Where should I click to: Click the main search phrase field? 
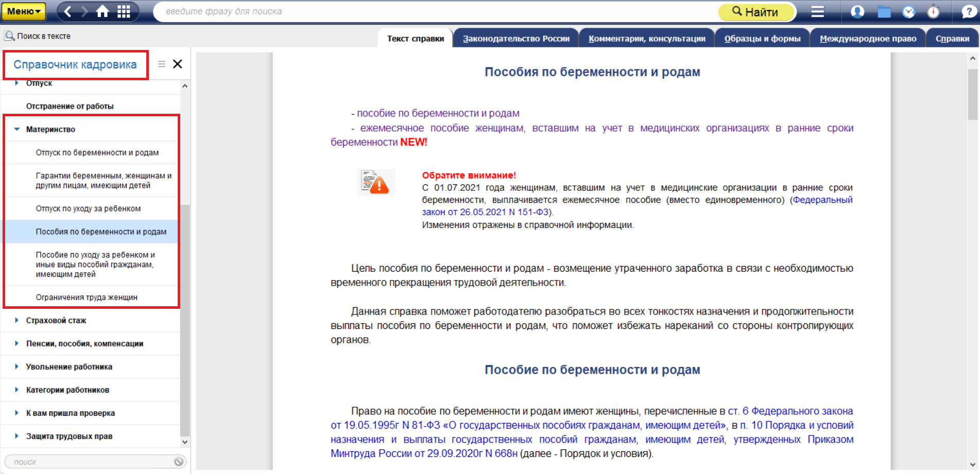[435, 11]
